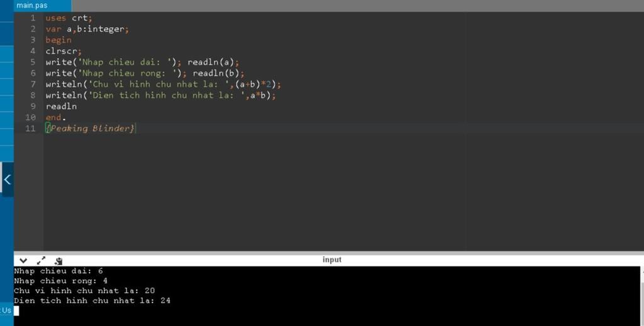Click console output 'Nhap chieu dai: 6'
This screenshot has width=644, height=326.
pyautogui.click(x=58, y=271)
